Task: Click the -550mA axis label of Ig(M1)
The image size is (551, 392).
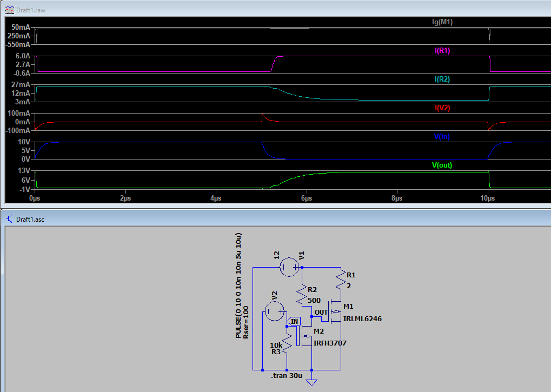Action: tap(18, 45)
